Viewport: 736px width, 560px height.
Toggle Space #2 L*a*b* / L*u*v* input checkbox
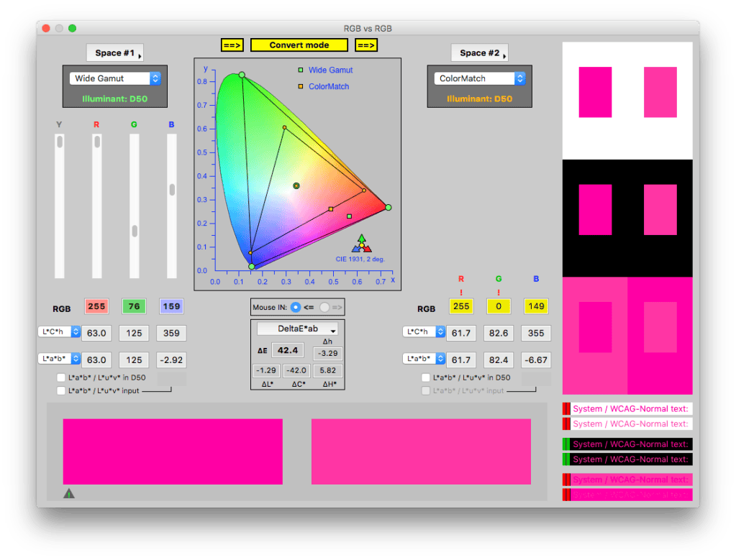[426, 390]
